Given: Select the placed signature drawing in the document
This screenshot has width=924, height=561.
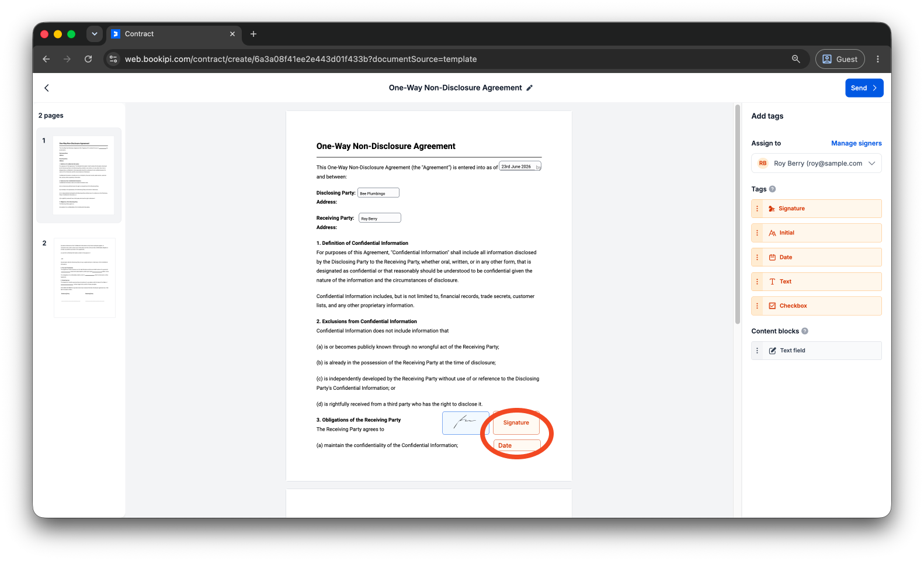Looking at the screenshot, I should point(466,423).
